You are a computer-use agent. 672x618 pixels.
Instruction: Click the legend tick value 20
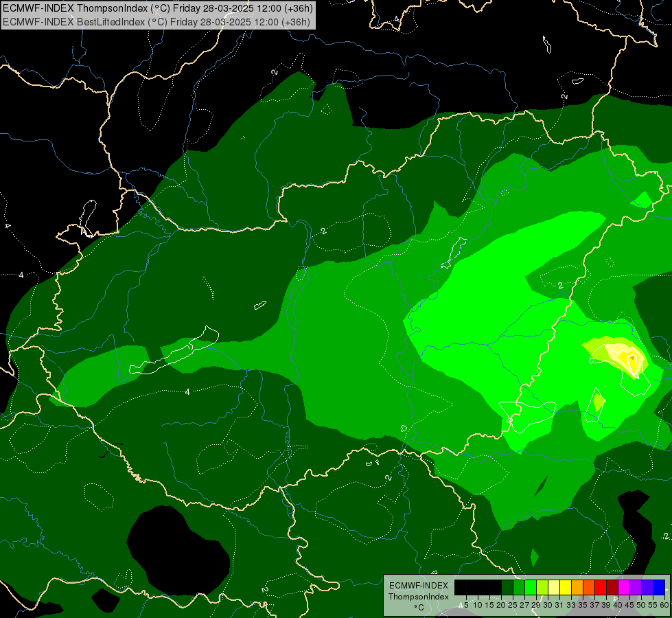coord(501,605)
